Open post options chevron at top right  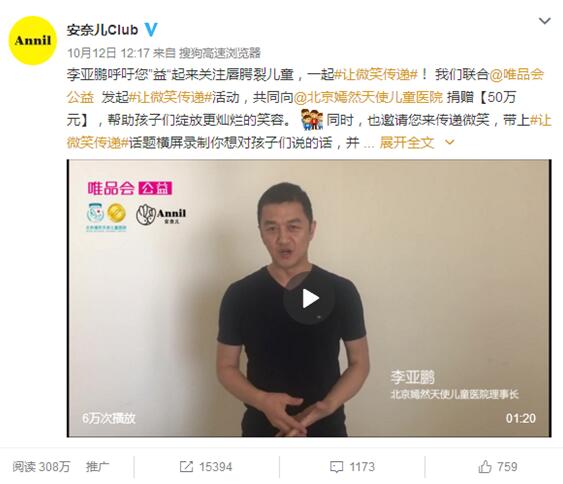pyautogui.click(x=545, y=21)
